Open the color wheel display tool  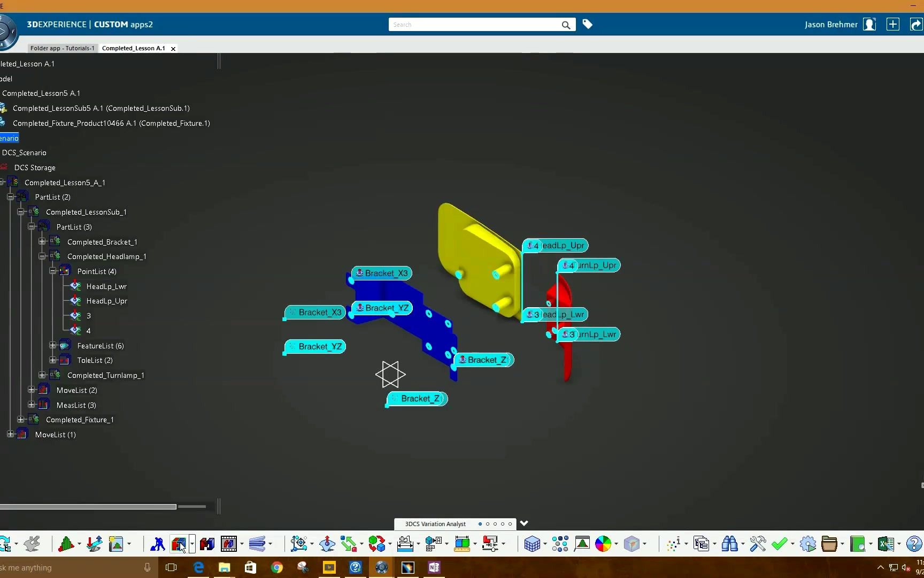pos(604,544)
